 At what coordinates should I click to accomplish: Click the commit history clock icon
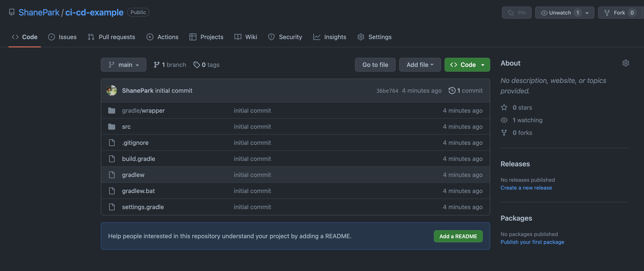(x=452, y=90)
